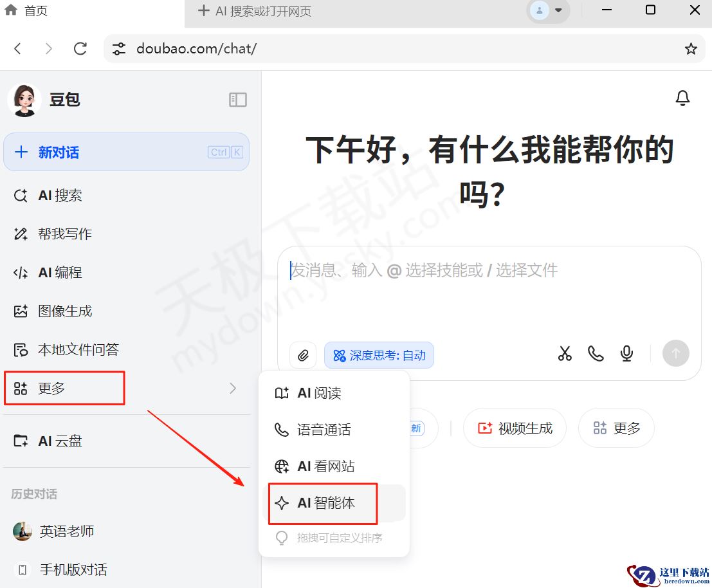The width and height of the screenshot is (712, 588).
Task: Click the 历史对话 heading text
Action: click(x=34, y=494)
